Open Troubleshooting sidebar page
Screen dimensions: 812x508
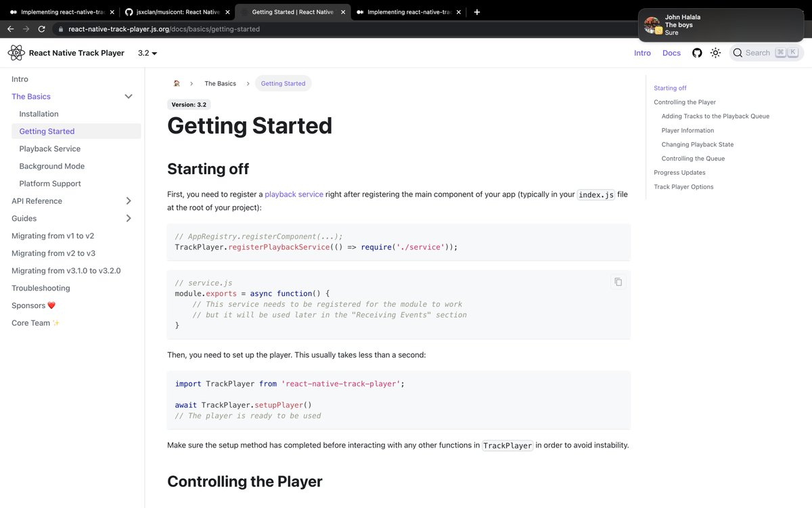[41, 288]
